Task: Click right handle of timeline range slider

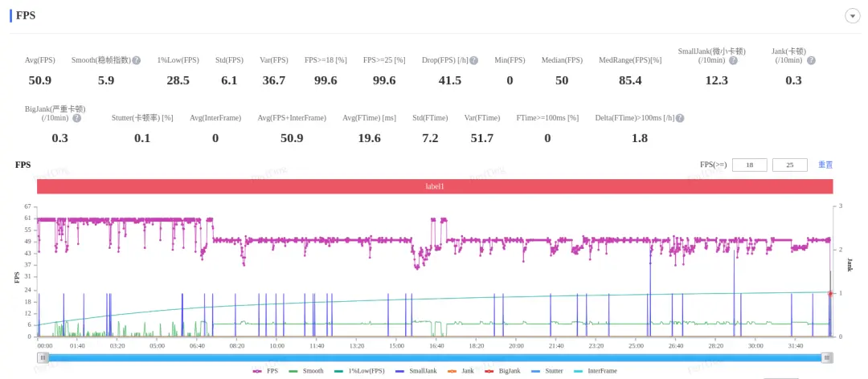Action: point(827,358)
